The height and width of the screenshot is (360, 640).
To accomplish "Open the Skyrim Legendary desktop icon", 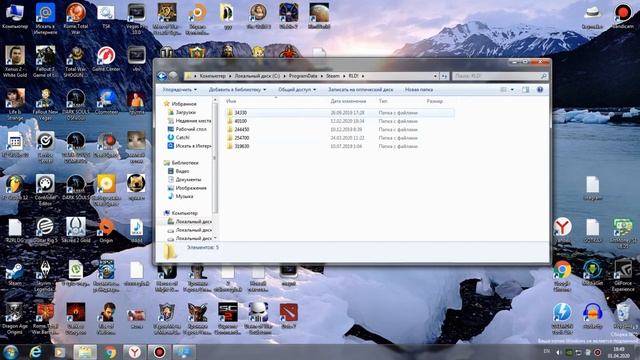I will 45,275.
